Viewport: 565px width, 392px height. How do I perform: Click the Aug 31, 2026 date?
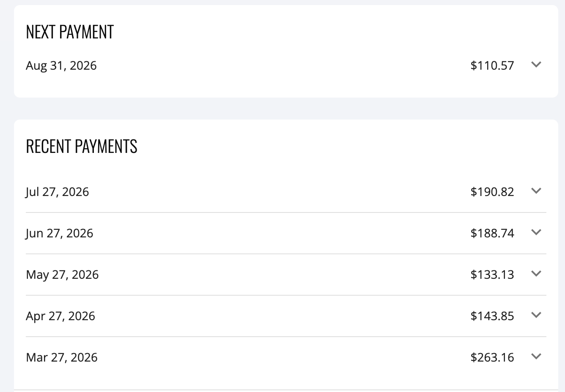coord(61,65)
